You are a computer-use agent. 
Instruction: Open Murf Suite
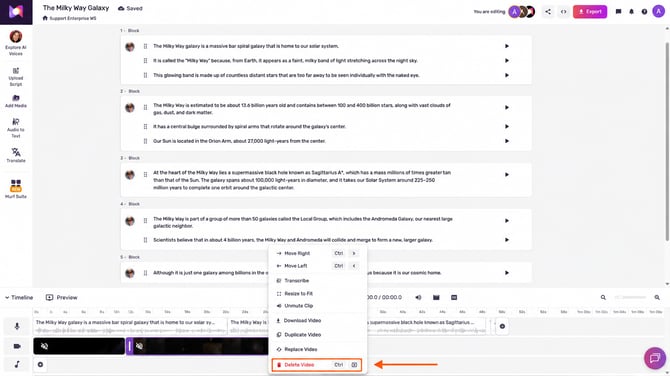(16, 189)
